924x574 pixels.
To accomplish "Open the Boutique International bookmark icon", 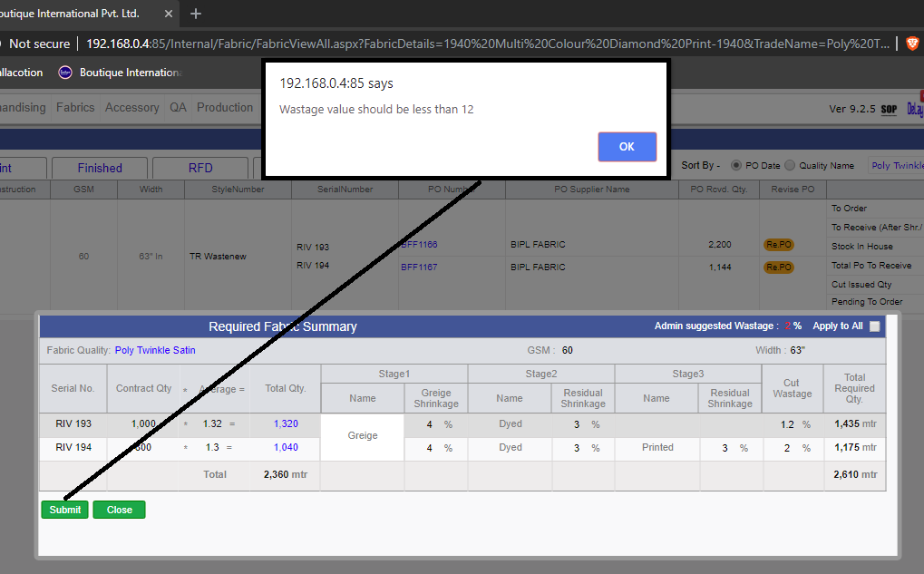I will point(64,73).
